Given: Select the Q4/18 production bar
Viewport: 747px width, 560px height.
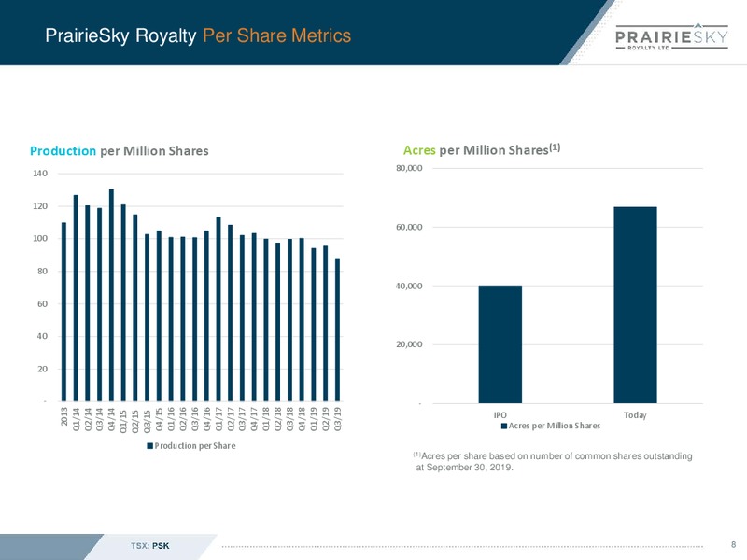Looking at the screenshot, I should [x=302, y=320].
